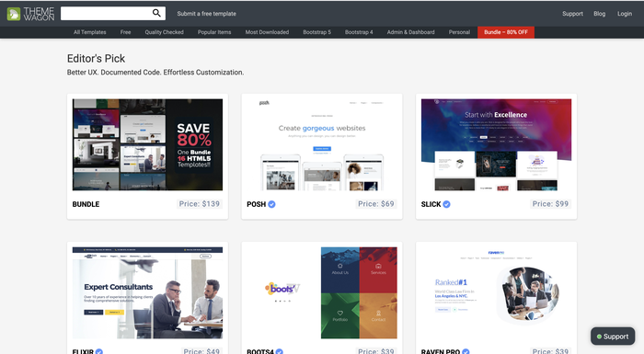This screenshot has height=354, width=644.
Task: Open the Support chat widget
Action: [613, 337]
